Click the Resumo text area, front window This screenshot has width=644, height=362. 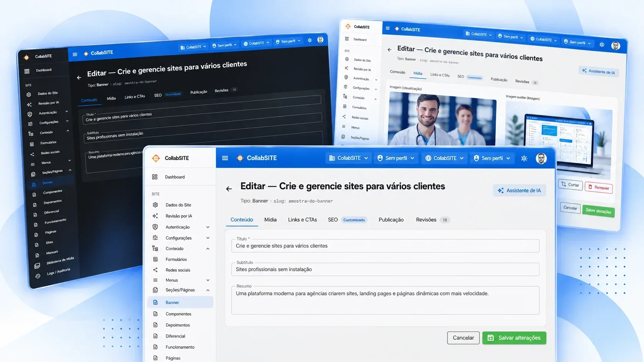click(x=385, y=300)
